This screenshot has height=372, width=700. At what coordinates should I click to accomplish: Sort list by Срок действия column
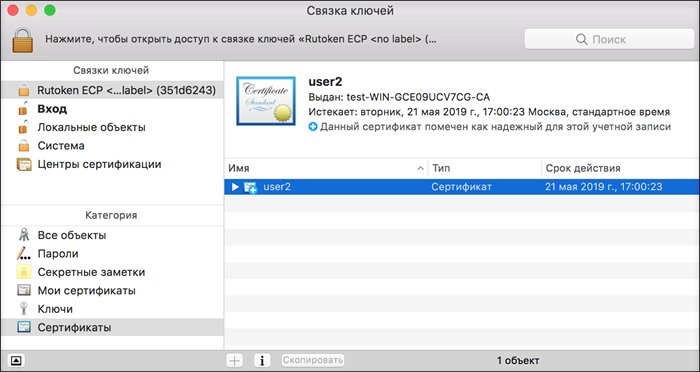tap(621, 168)
